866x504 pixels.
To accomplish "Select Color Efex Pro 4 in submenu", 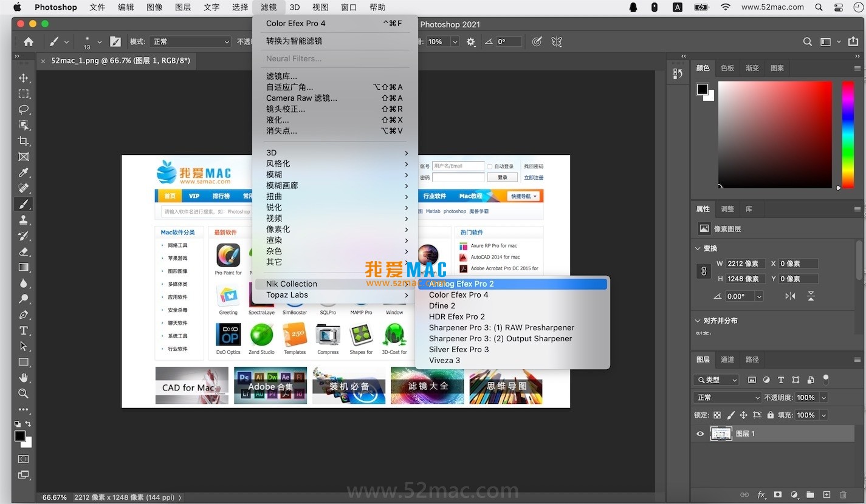I will click(x=512, y=295).
